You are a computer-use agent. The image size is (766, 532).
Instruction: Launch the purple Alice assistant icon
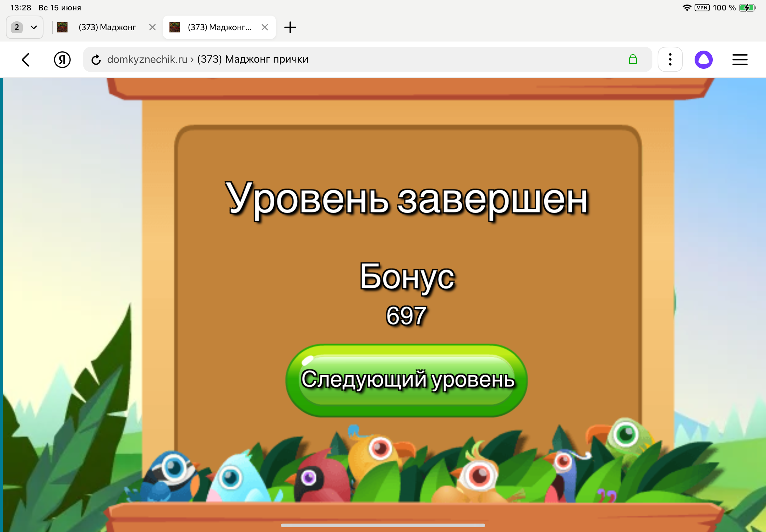pos(704,60)
